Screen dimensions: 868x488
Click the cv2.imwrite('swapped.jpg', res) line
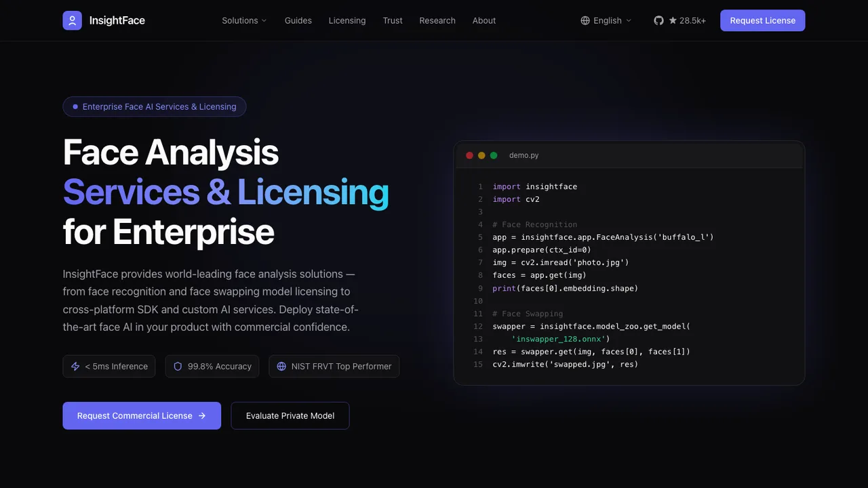pyautogui.click(x=566, y=364)
